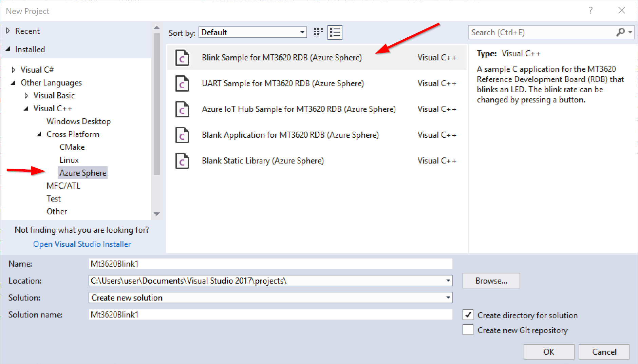Click the search magnifier icon

(620, 32)
